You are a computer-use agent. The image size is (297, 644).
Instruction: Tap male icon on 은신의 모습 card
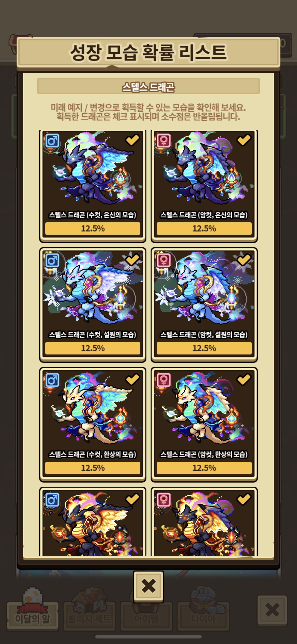52,141
